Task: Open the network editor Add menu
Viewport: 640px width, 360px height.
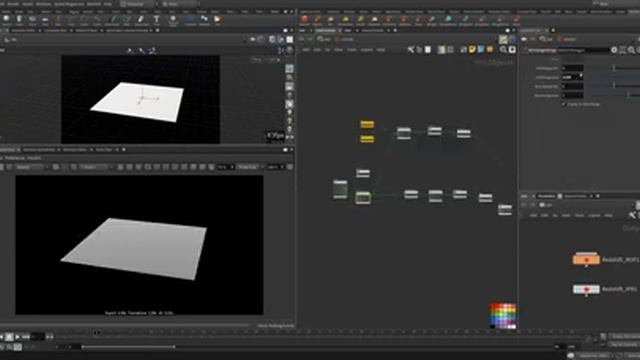Action: tap(305, 49)
